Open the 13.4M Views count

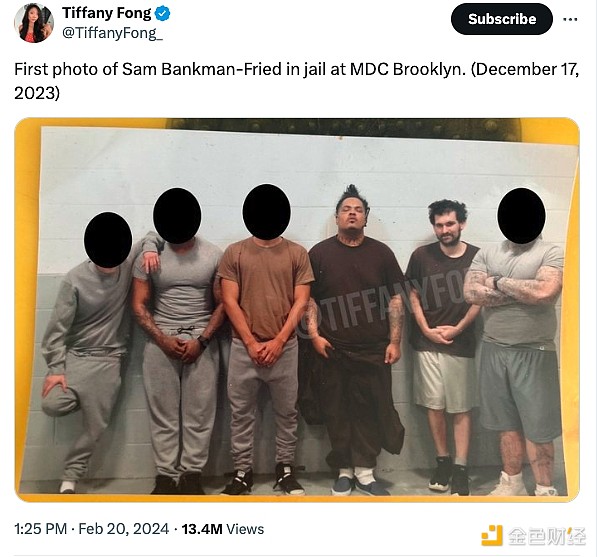[223, 529]
